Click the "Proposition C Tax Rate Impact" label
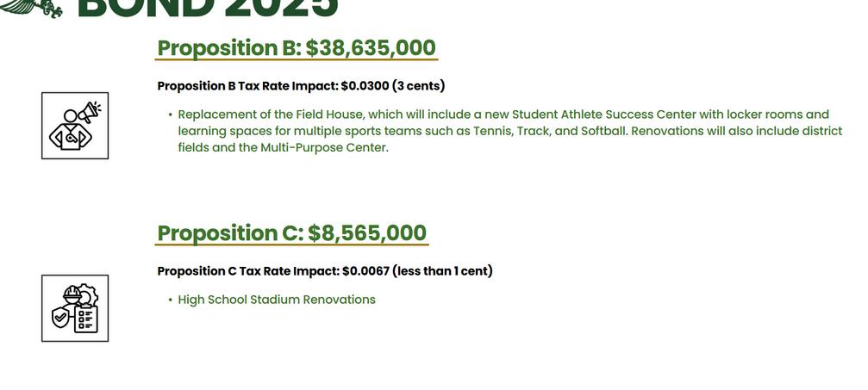This screenshot has width=868, height=390. pyautogui.click(x=248, y=271)
